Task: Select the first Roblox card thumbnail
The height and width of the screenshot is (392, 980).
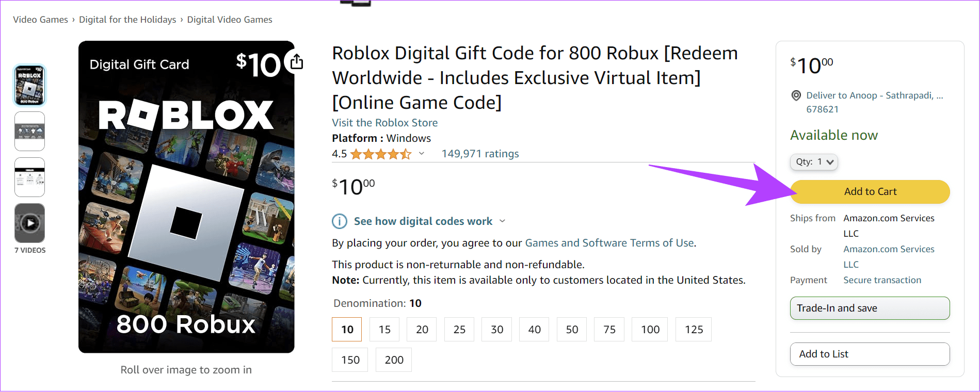Action: pos(30,85)
